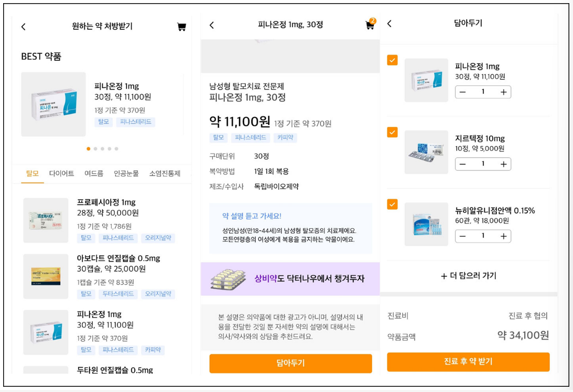
Task: Open cart icon on 원하는 약 처방받기 screen
Action: click(181, 27)
